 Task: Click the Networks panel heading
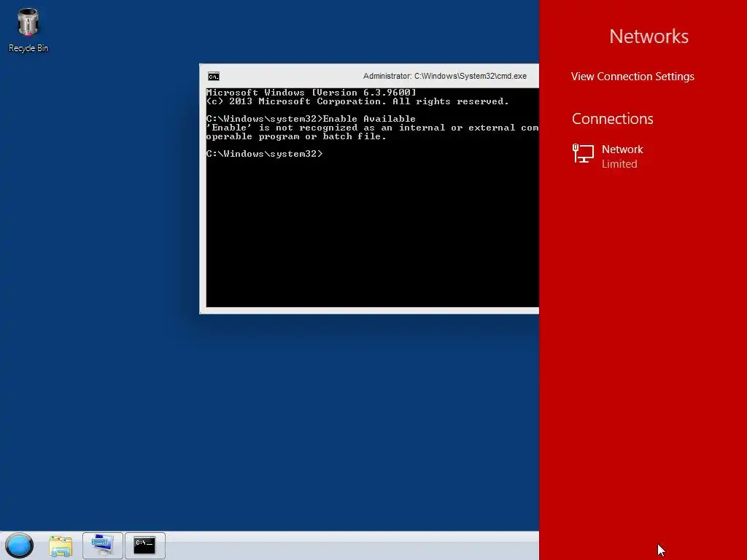[649, 36]
